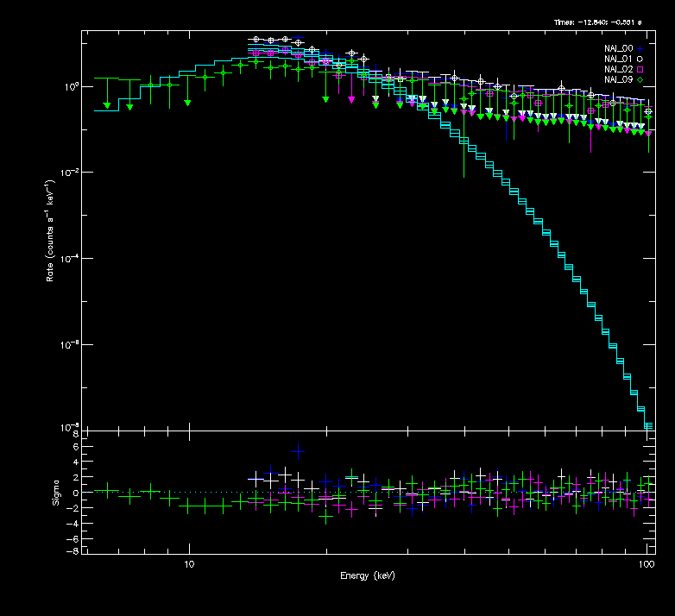Select the NAI_01 legend label

[x=618, y=59]
